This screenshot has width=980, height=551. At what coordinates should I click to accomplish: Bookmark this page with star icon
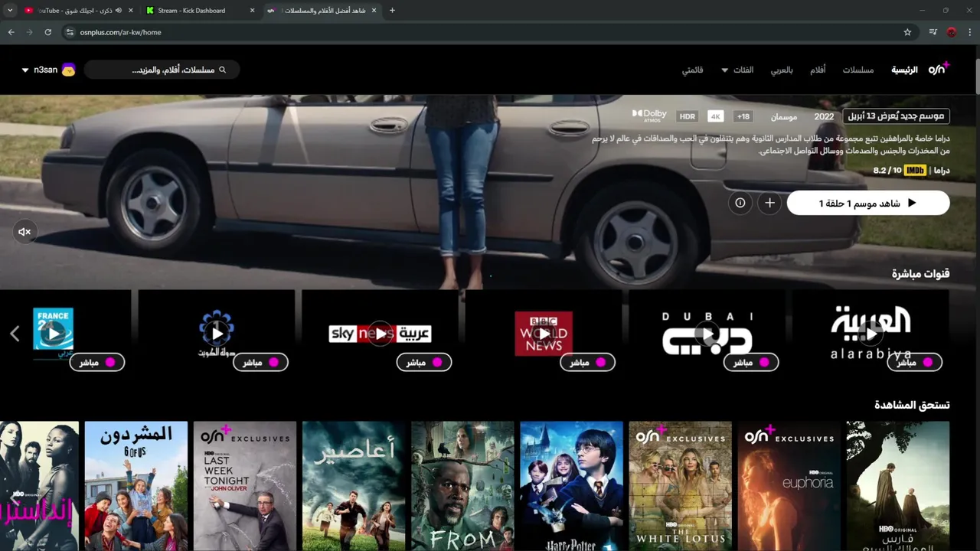pyautogui.click(x=907, y=32)
